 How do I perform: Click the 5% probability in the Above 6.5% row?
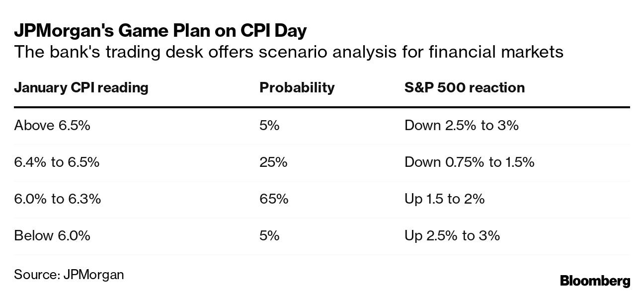click(269, 125)
